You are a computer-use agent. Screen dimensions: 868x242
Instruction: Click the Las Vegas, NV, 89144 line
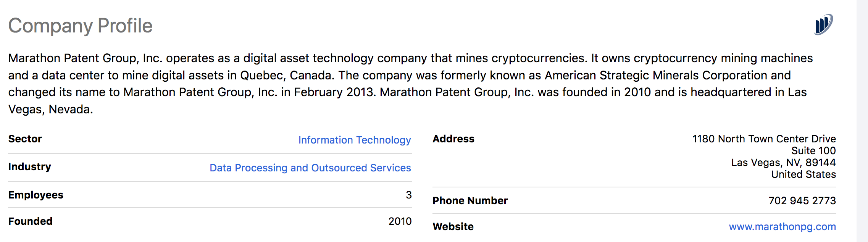pyautogui.click(x=784, y=163)
